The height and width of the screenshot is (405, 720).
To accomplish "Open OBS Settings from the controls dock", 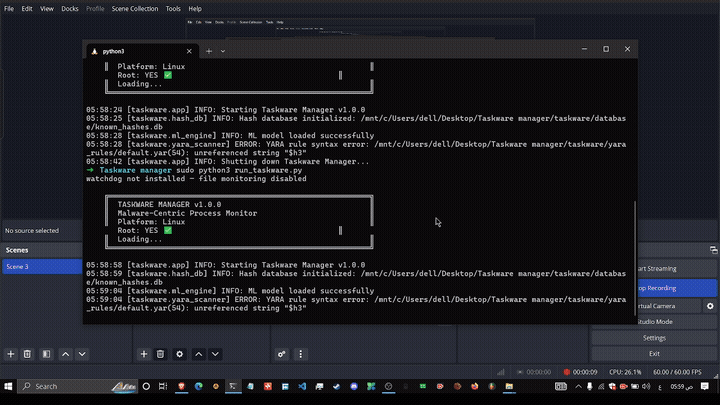I will (x=654, y=338).
